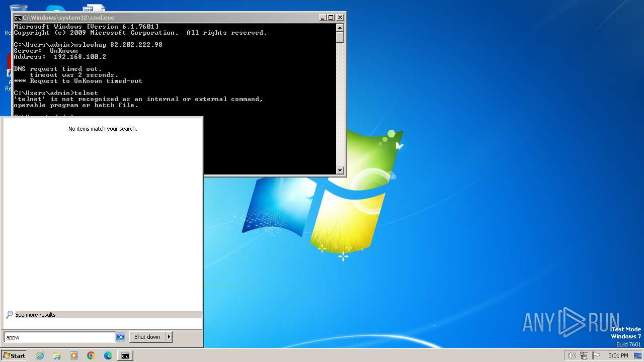Click the Server: UnKnown line

pyautogui.click(x=46, y=51)
